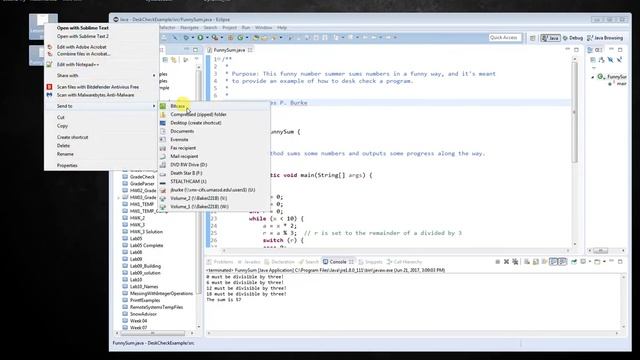Click Open Console dropdown icon in Console toolbar
This screenshot has height=360, width=640.
598,262
